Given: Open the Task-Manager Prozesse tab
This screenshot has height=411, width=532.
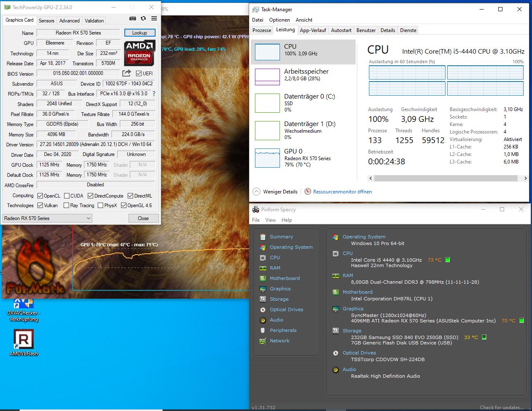Looking at the screenshot, I should [x=262, y=30].
